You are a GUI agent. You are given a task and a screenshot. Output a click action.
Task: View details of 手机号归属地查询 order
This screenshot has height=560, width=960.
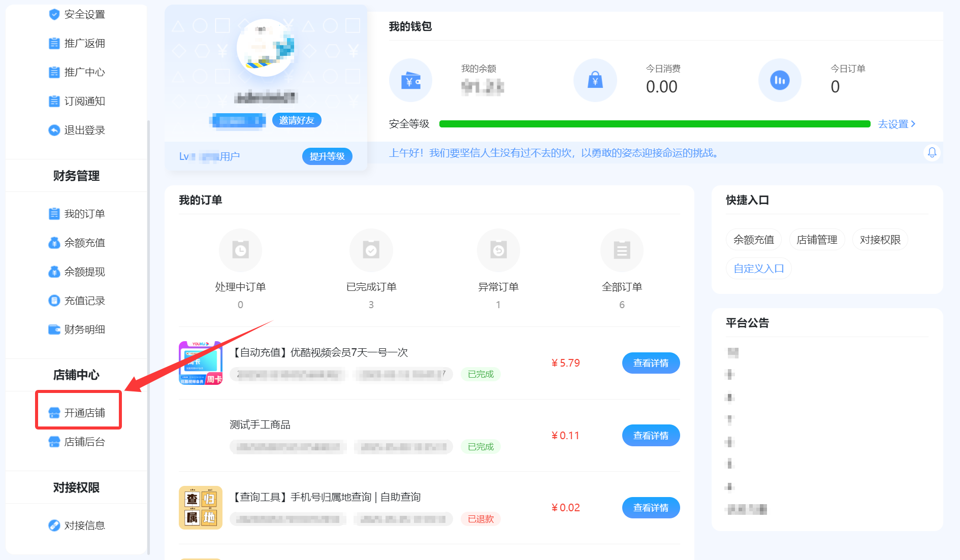(651, 508)
